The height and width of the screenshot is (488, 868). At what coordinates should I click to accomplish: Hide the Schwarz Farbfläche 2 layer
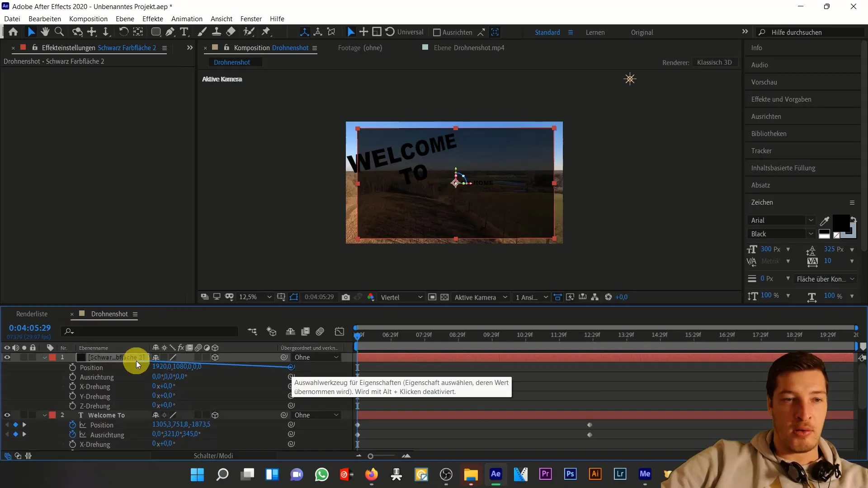pyautogui.click(x=7, y=357)
